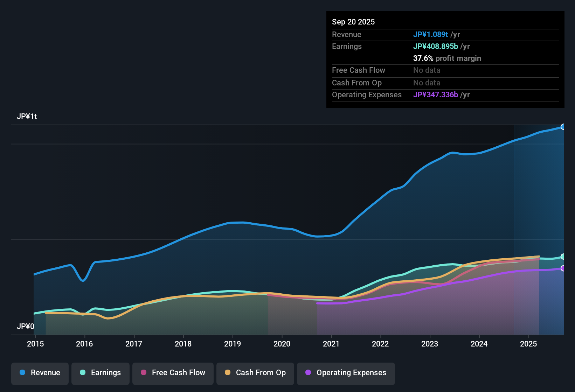Click the Earnings endpoint marker at chart right

pos(563,256)
